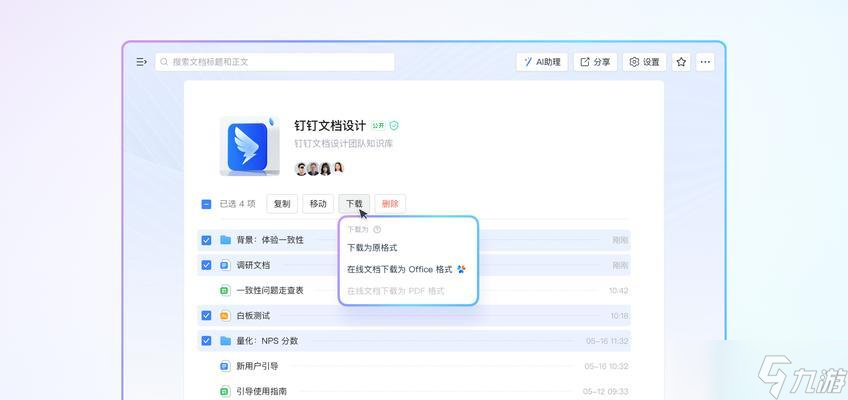Click the 背景：体验一致性 folder icon
This screenshot has height=400, width=848.
coord(226,240)
